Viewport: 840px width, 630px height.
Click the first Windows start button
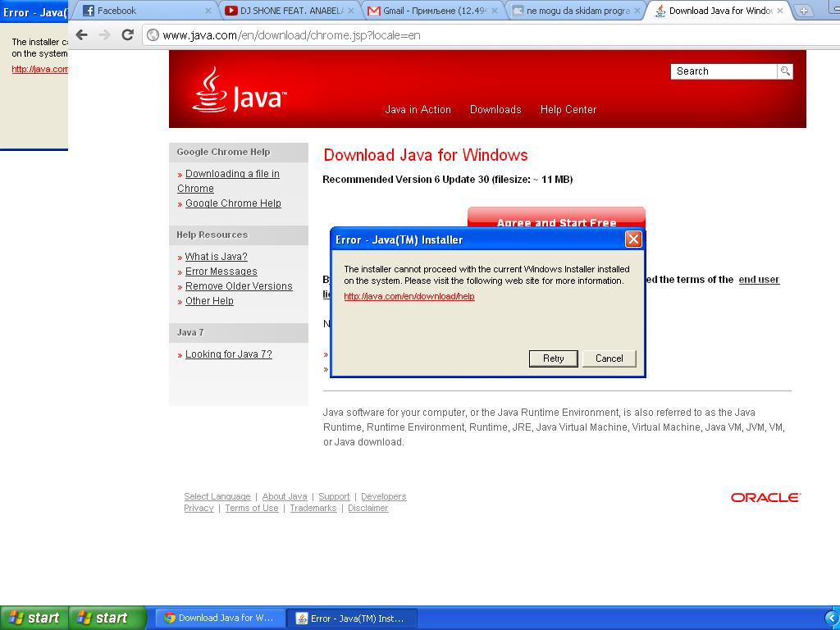[x=34, y=618]
